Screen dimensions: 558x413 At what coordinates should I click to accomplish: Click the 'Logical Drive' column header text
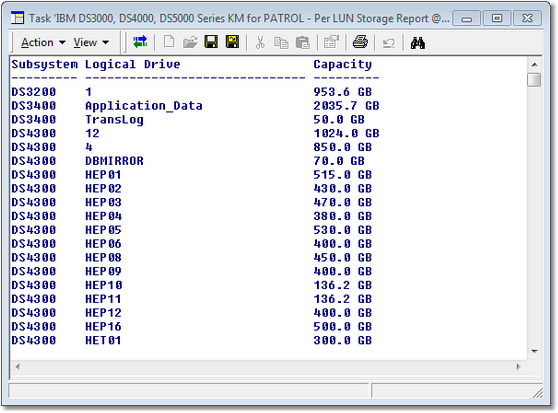pyautogui.click(x=133, y=64)
